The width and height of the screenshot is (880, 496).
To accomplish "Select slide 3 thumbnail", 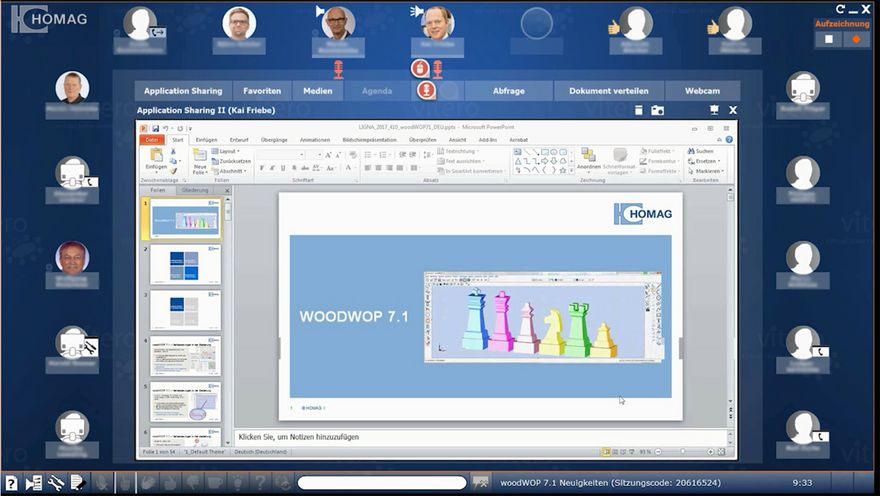I will [185, 310].
